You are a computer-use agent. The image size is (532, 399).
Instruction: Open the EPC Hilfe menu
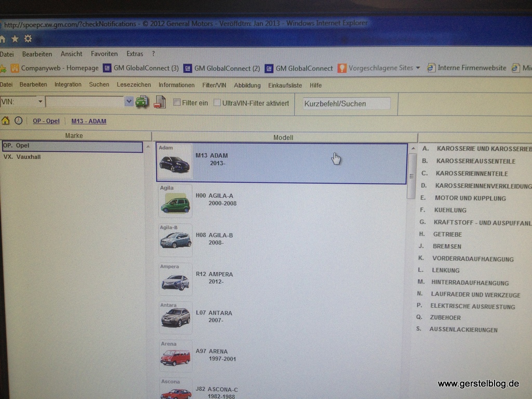coord(315,86)
